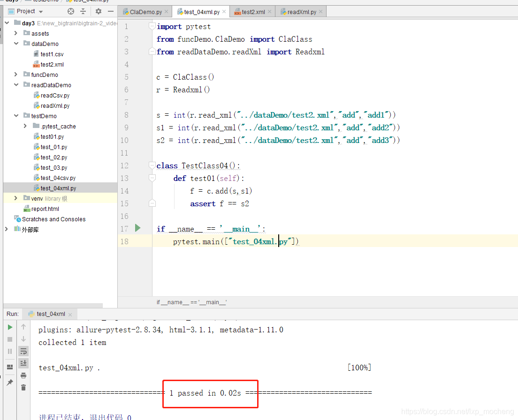This screenshot has width=518, height=420.
Task: Toggle scroll to end in console
Action: (x=23, y=363)
